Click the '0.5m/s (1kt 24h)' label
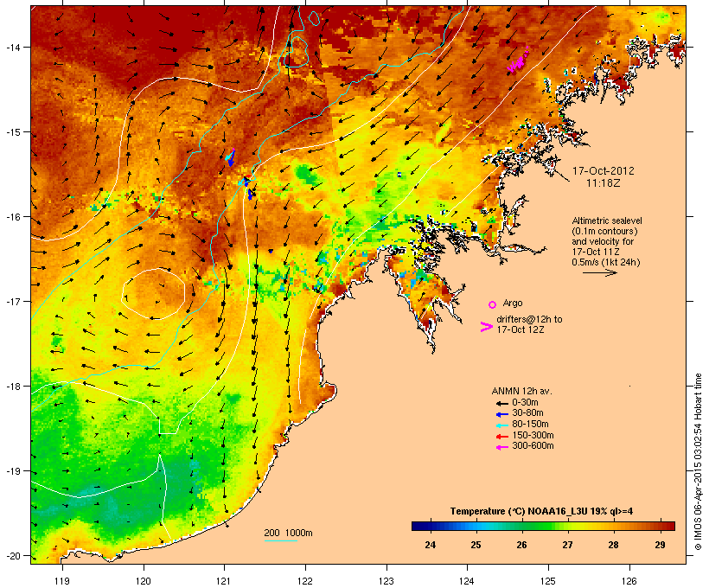This screenshot has height=588, width=709. pyautogui.click(x=606, y=262)
